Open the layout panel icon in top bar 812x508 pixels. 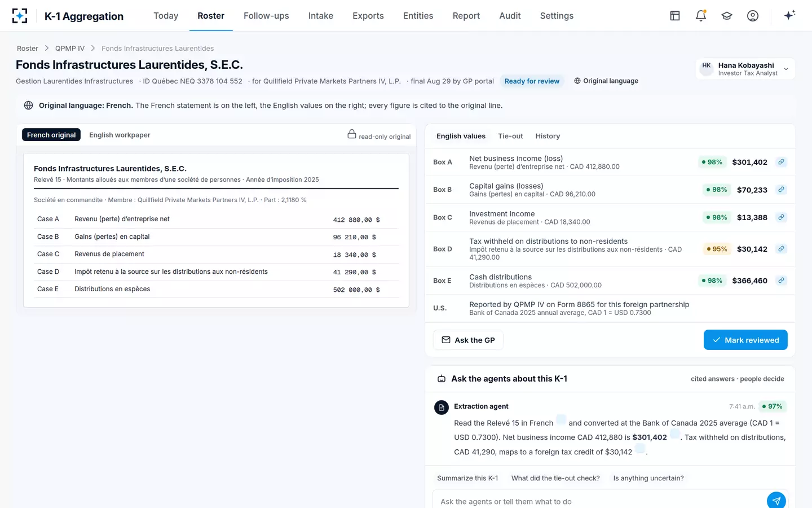[x=675, y=16]
